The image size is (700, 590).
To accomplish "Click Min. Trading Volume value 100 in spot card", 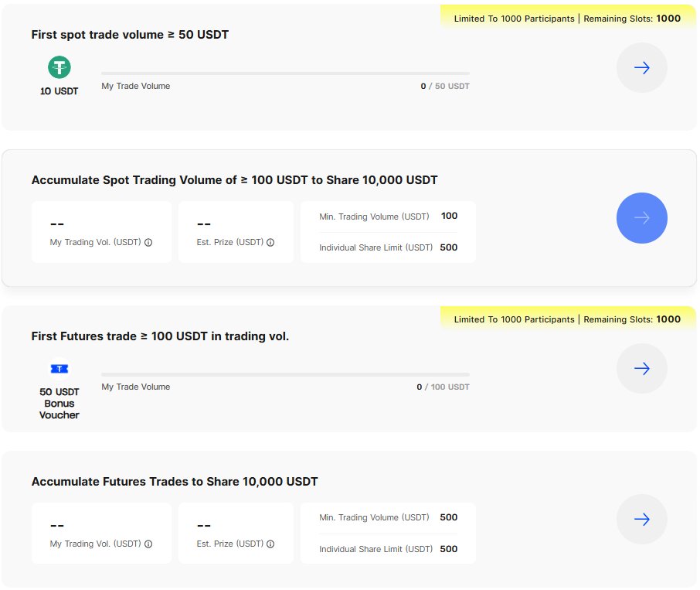I will pos(449,216).
